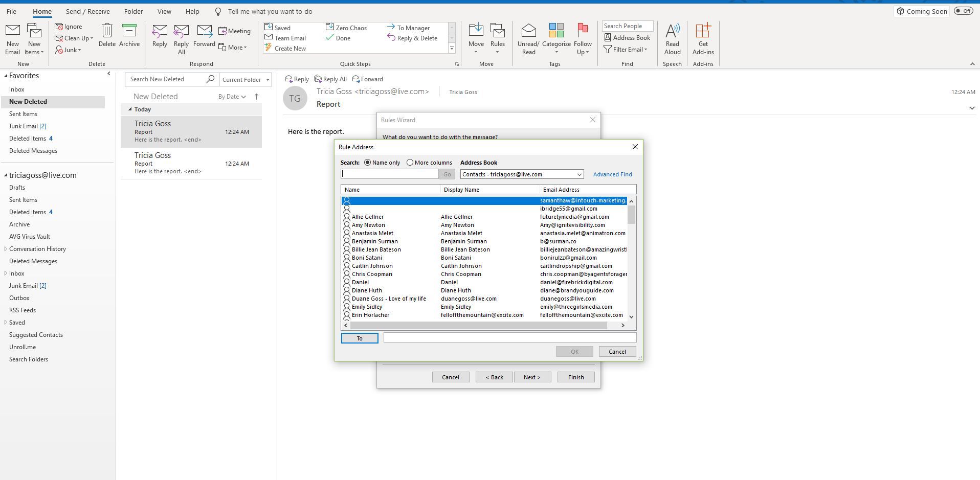Expand the Quick Steps gallery
980x480 pixels.
(x=452, y=49)
